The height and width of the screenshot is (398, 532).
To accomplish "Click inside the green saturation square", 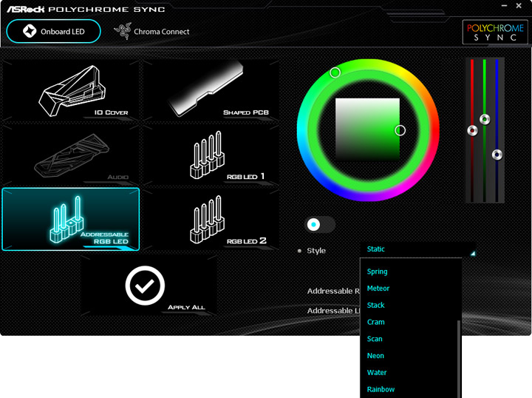I will 367,129.
